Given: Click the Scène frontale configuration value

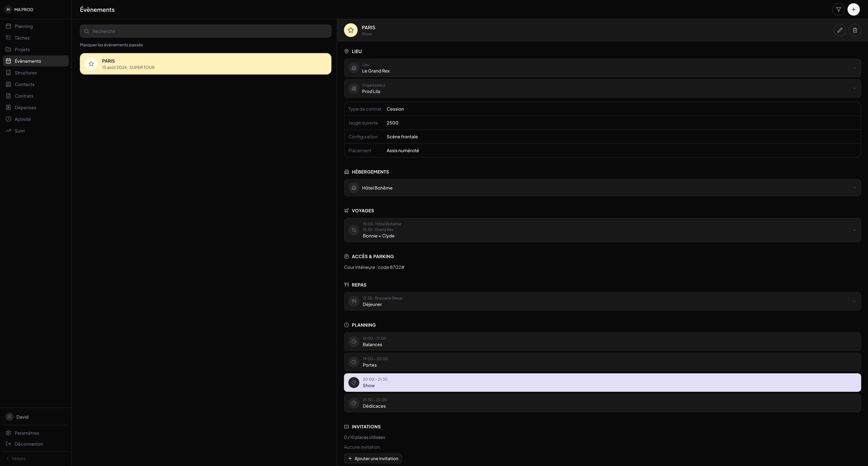Looking at the screenshot, I should pos(402,137).
